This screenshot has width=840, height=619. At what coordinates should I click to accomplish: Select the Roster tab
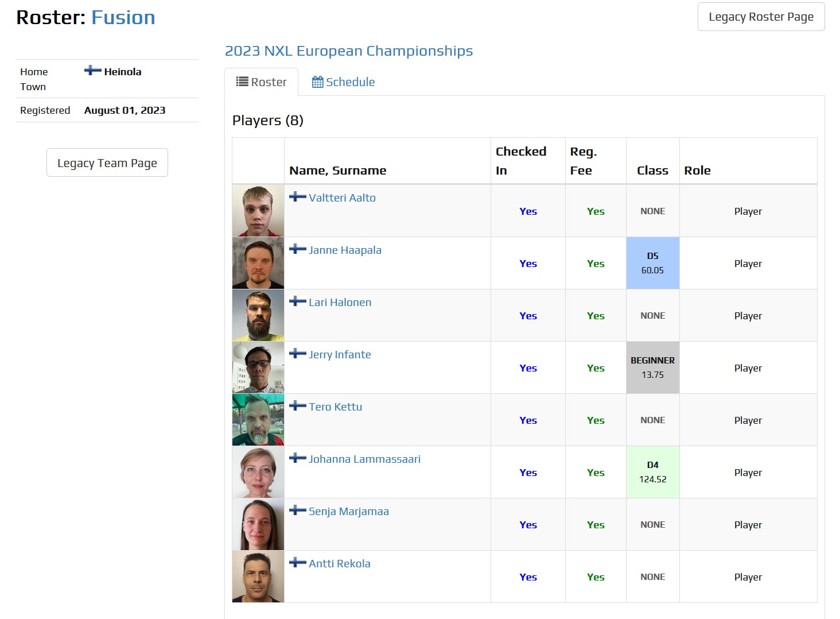pyautogui.click(x=262, y=82)
